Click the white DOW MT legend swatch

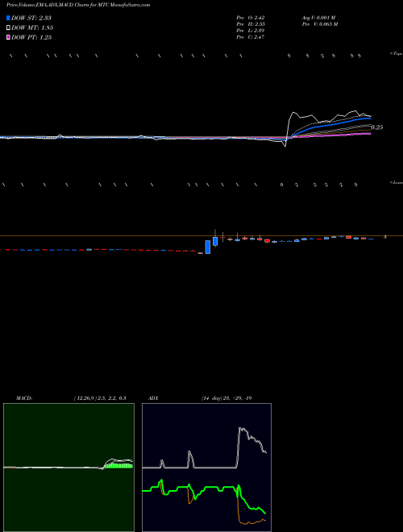point(8,27)
